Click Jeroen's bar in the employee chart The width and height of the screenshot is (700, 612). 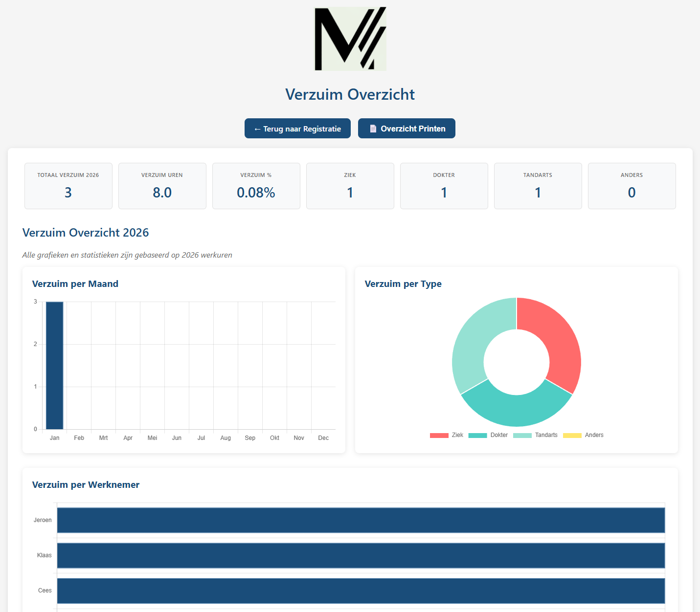pos(361,520)
